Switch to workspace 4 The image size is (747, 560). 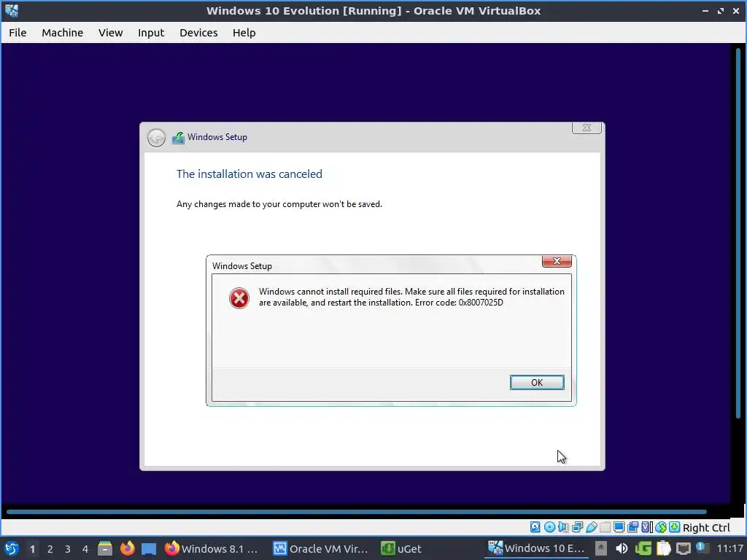pos(85,549)
